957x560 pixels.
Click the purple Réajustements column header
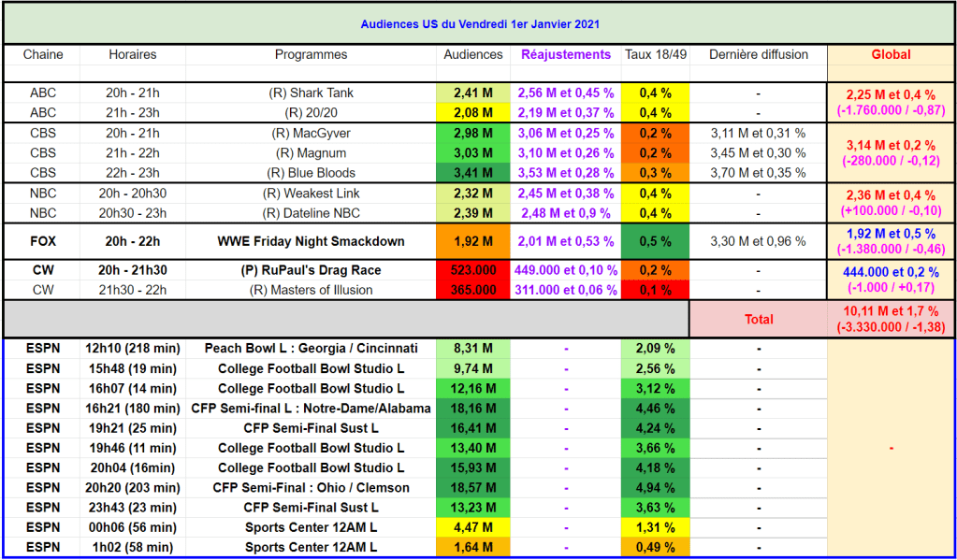click(566, 54)
